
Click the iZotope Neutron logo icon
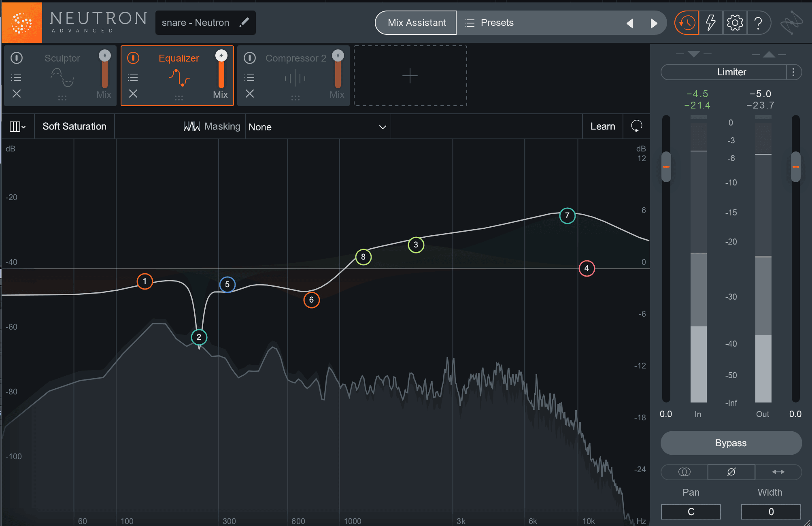[22, 23]
